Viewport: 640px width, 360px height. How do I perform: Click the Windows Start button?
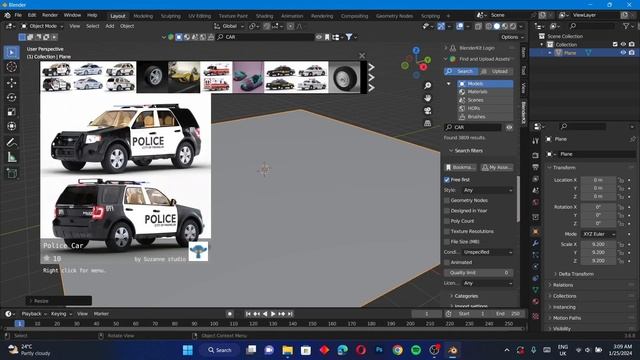(188, 350)
